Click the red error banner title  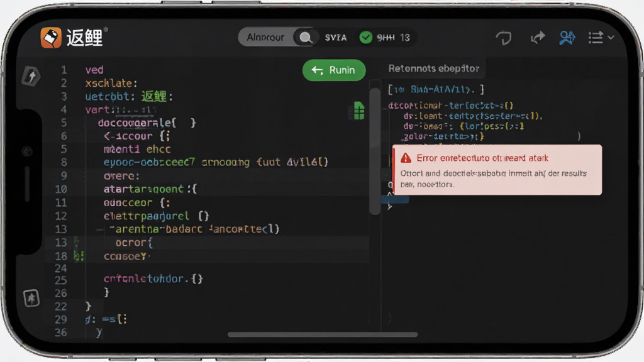pyautogui.click(x=482, y=158)
